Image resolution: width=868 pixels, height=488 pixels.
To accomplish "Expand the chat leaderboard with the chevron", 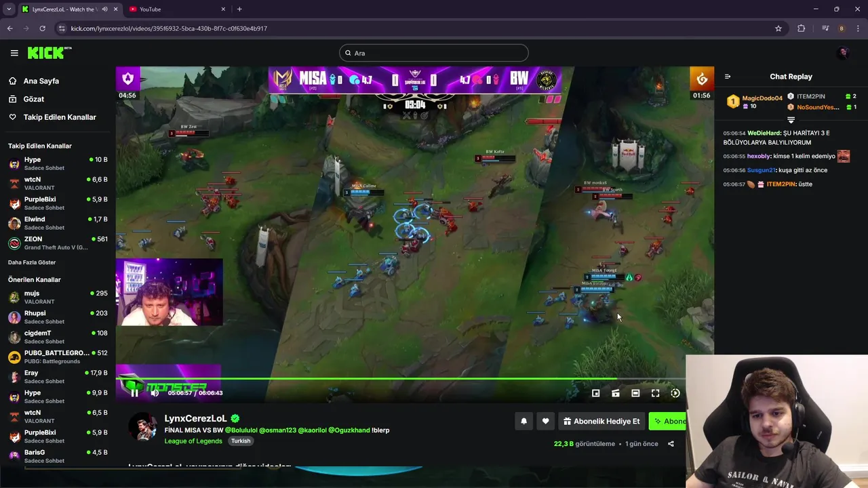I will pyautogui.click(x=791, y=120).
